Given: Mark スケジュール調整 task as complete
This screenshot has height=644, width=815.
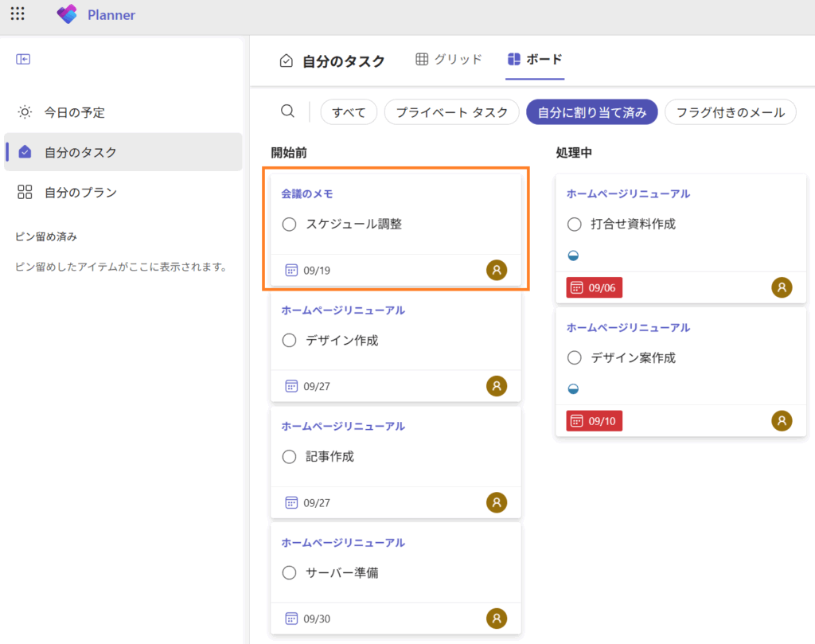Looking at the screenshot, I should pos(290,224).
